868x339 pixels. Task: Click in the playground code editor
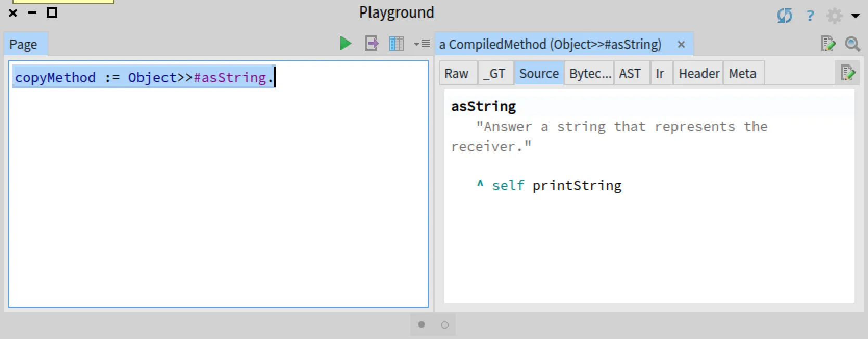219,184
